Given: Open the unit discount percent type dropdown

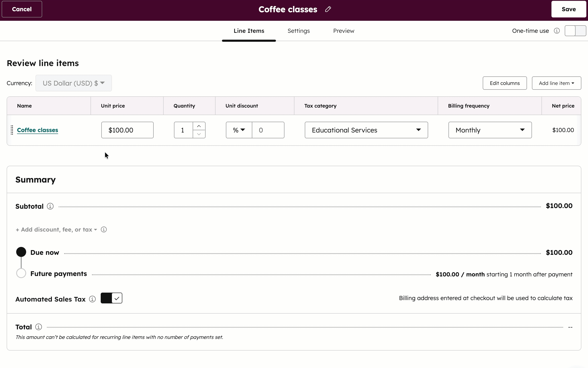Looking at the screenshot, I should point(239,130).
